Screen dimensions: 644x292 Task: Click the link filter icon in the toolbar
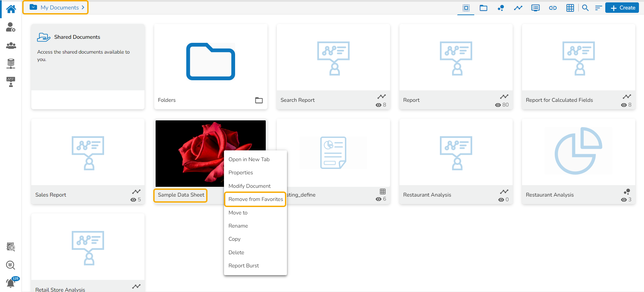pyautogui.click(x=553, y=8)
